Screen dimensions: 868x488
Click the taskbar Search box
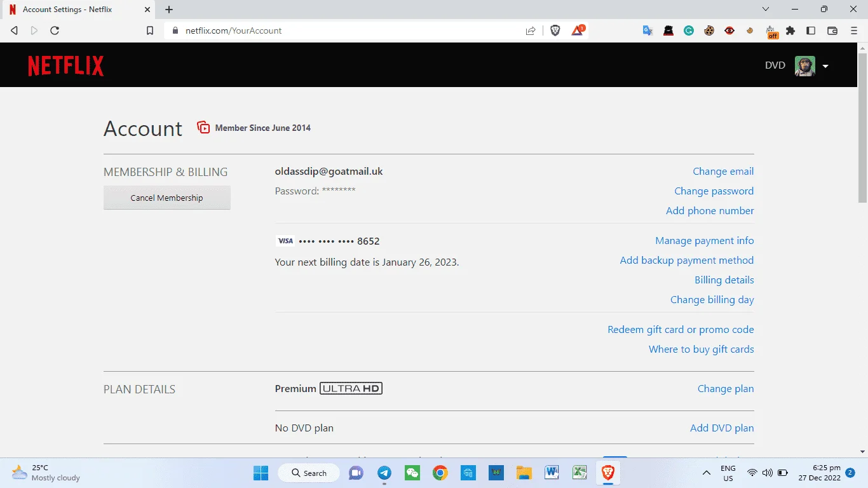point(309,473)
